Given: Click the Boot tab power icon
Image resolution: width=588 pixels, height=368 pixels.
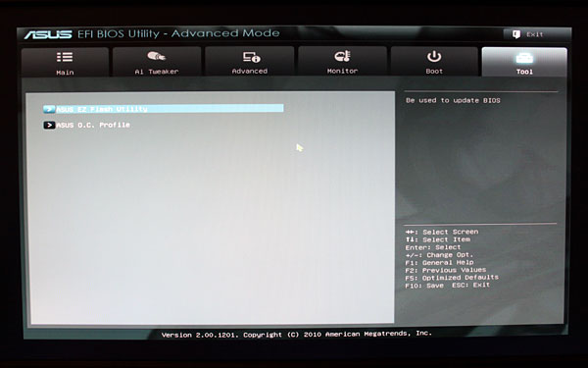Looking at the screenshot, I should click(x=434, y=56).
